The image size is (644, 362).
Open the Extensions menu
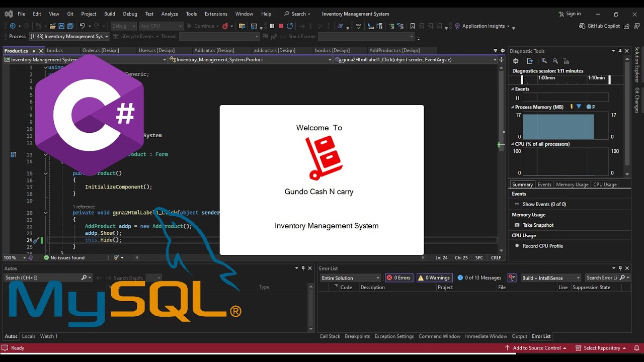(x=216, y=14)
